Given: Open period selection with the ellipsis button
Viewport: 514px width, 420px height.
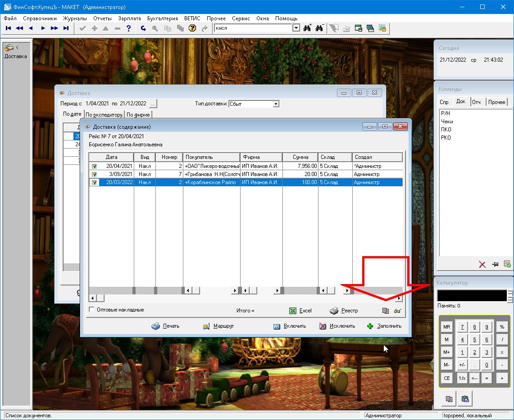Looking at the screenshot, I should pos(153,104).
